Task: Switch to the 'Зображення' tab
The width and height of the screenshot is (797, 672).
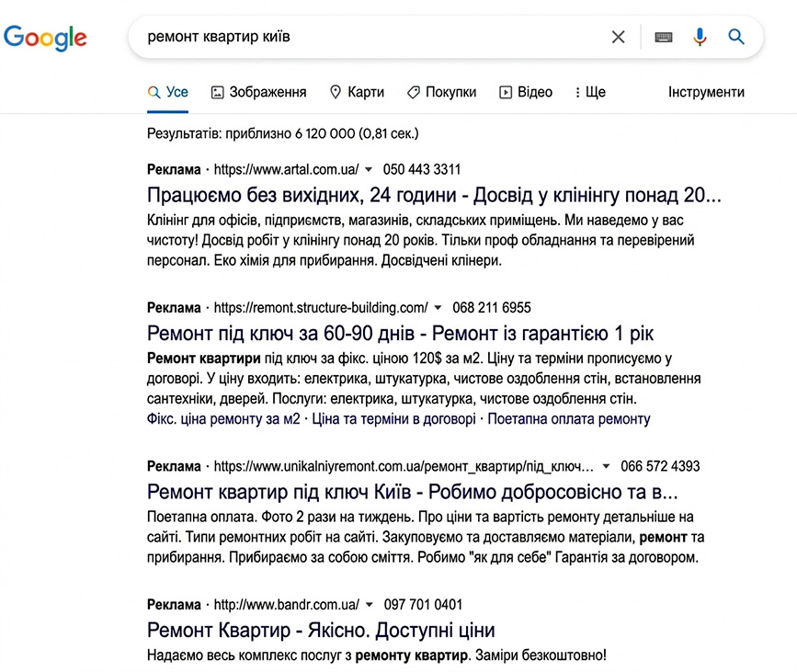Action: click(x=258, y=92)
